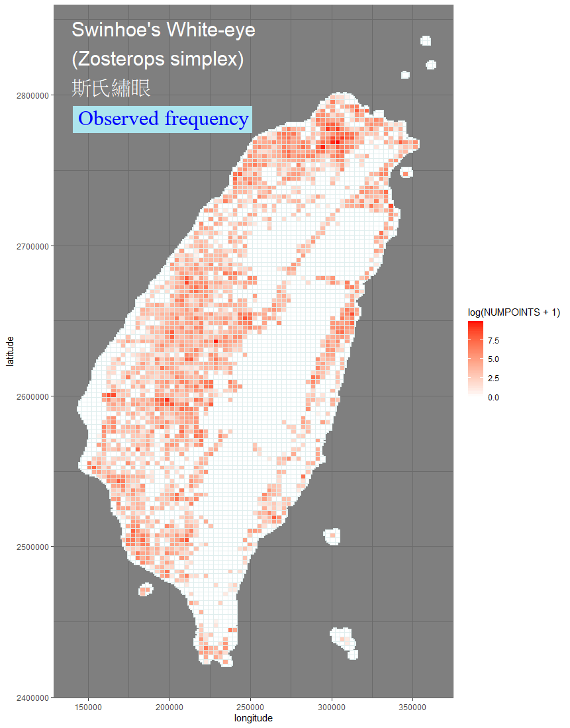570x728 pixels.
Task: Click the 250000 longitude tick label
Action: point(250,707)
